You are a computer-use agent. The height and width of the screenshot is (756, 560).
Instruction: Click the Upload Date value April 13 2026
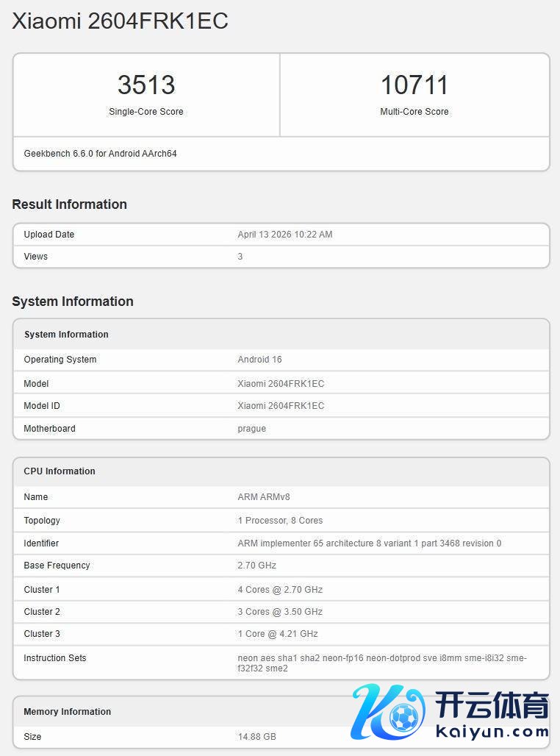[x=285, y=235]
